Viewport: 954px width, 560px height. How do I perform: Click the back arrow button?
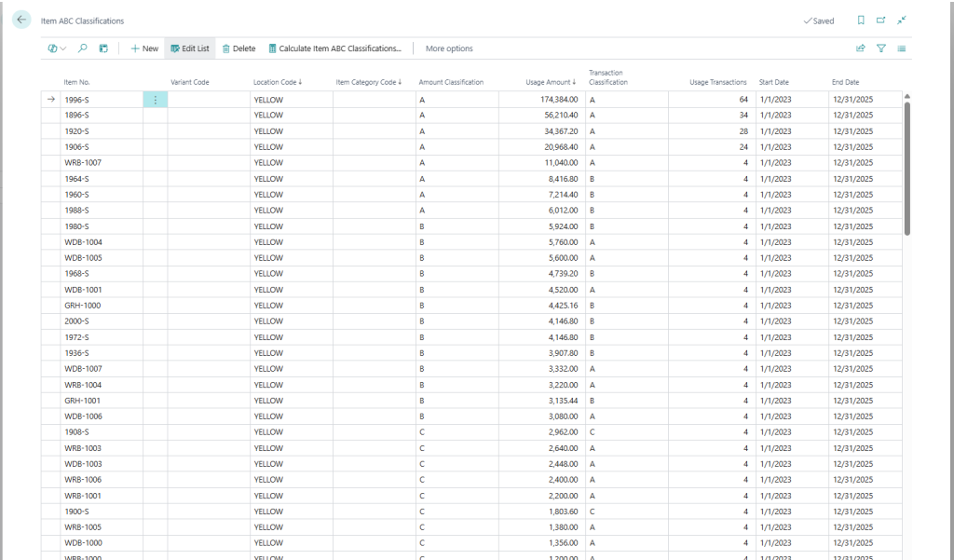coord(22,20)
